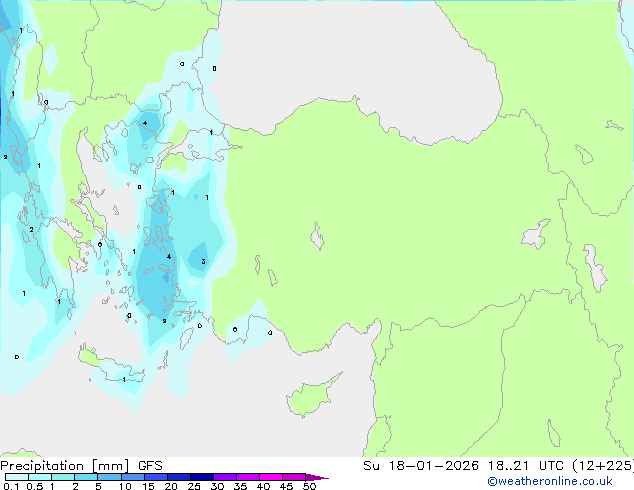This screenshot has width=634, height=490.
Task: Select the 35 to 40 mm legend swatch
Action: coord(247,477)
